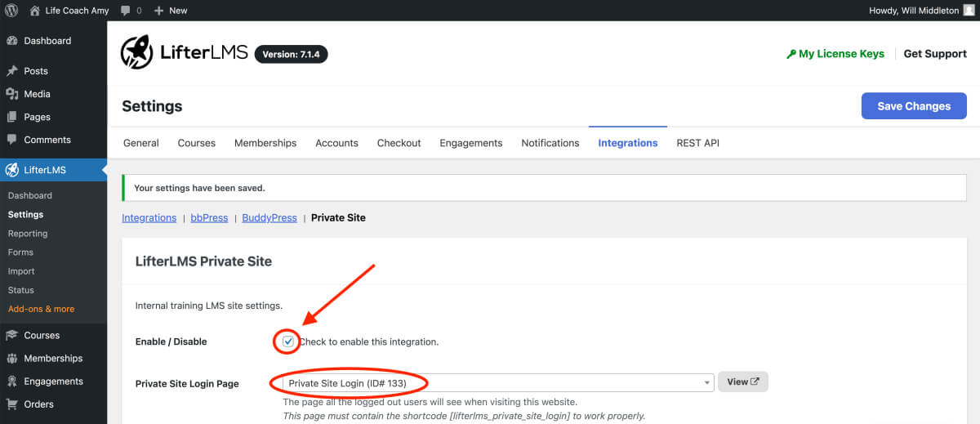The image size is (980, 424).
Task: Go to the Integrations sub-section link
Action: click(149, 218)
